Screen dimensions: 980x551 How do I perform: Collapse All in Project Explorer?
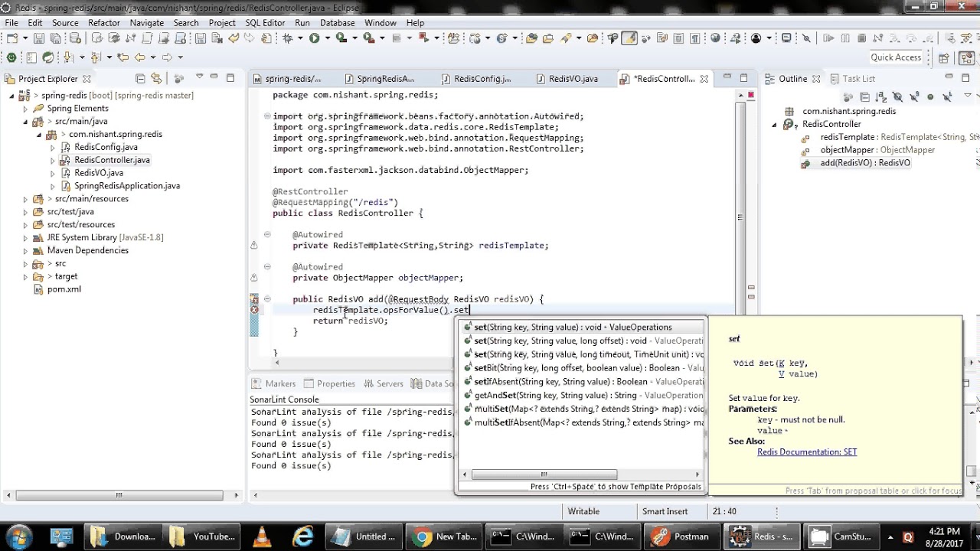pos(140,78)
